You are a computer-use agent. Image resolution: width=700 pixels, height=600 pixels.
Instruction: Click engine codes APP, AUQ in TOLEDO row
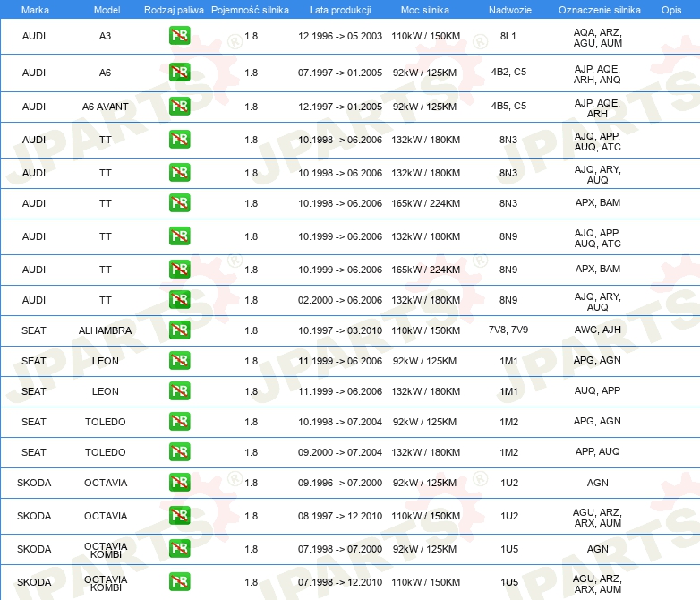(x=597, y=451)
